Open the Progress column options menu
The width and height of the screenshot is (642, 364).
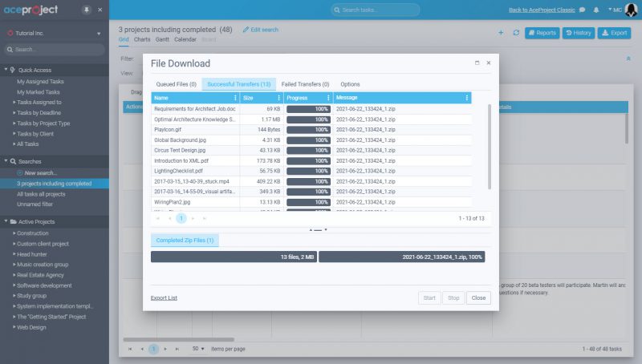point(328,98)
